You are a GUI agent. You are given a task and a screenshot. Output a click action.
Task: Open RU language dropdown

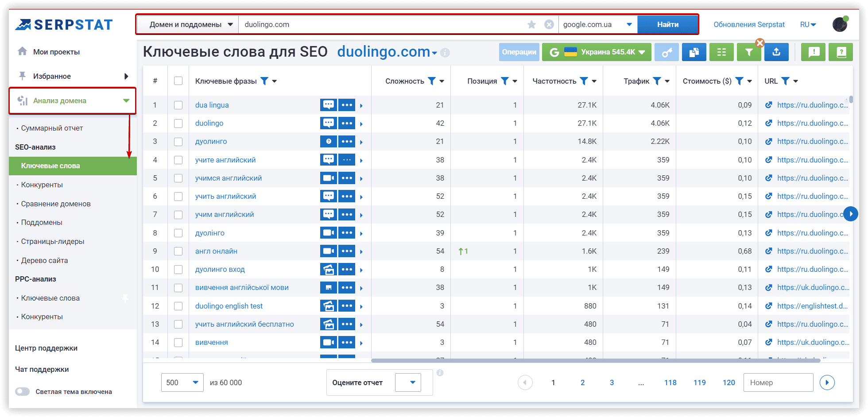[x=808, y=25]
